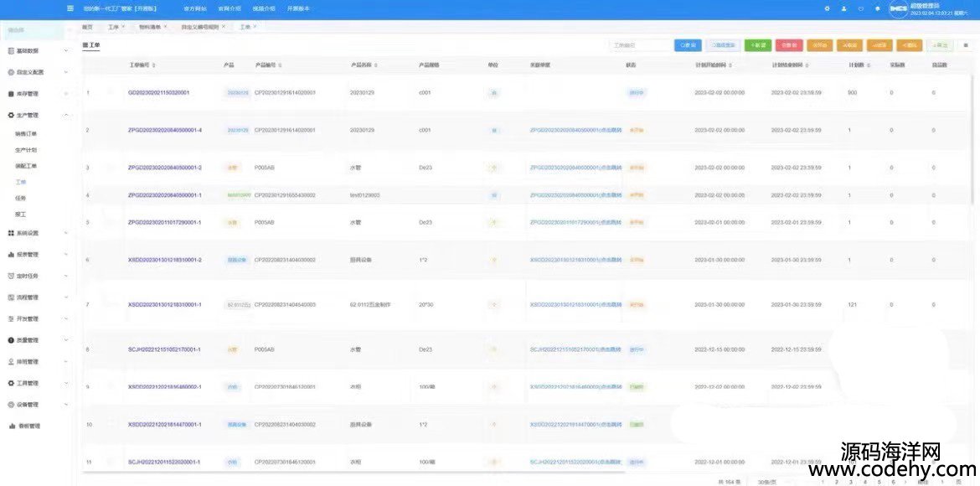Click the 流程管理 sidebar icon
Screen dimensions: 980x486
pyautogui.click(x=11, y=297)
